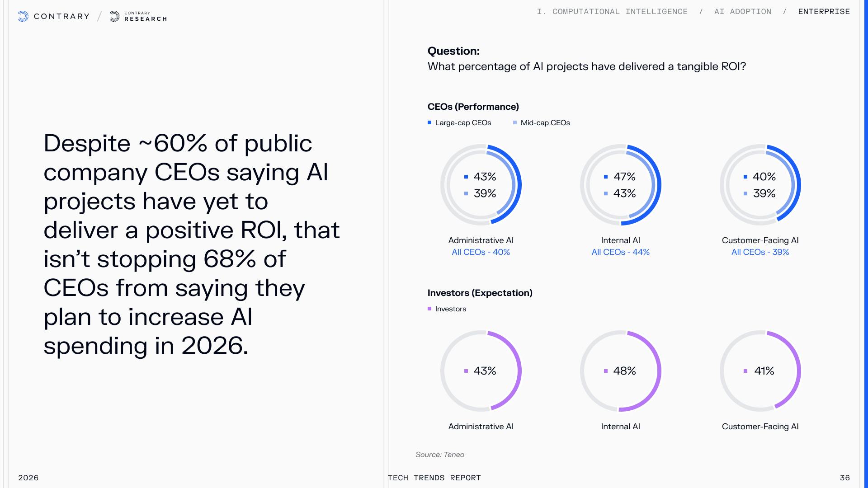Click the Contrary Research logo icon
Screen dimensions: 868x488
tap(115, 17)
